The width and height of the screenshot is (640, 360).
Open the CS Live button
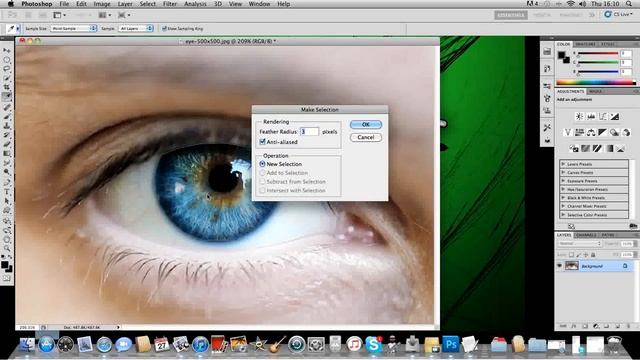(x=618, y=14)
